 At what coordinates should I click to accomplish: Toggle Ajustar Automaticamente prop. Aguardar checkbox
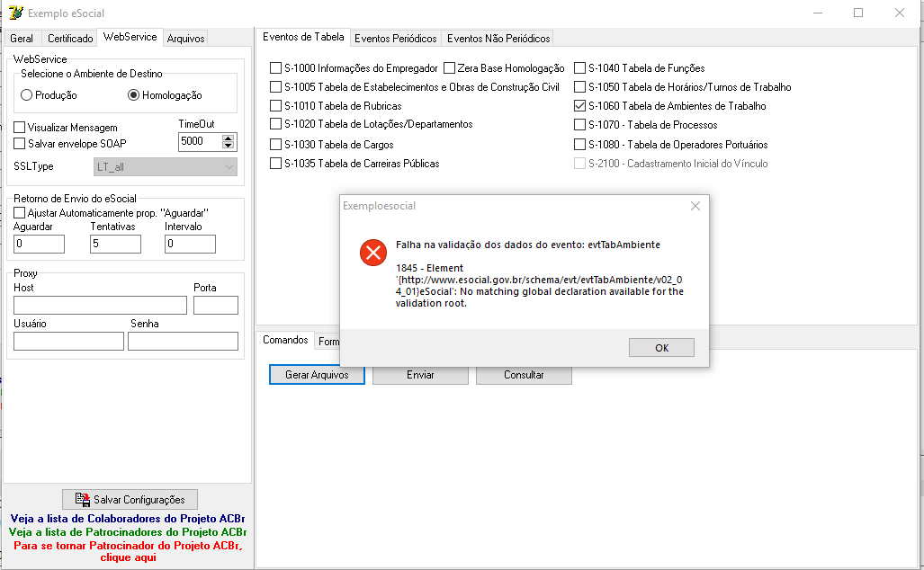(20, 212)
